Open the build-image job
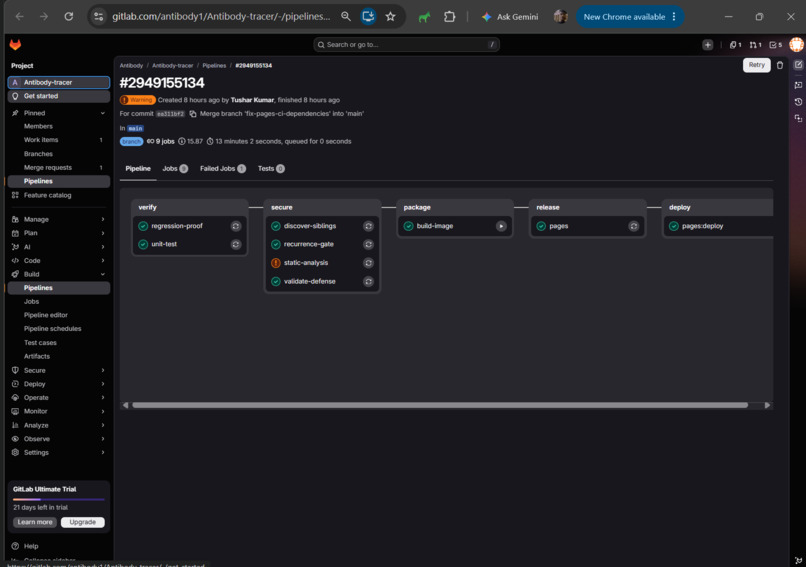Image resolution: width=806 pixels, height=567 pixels. coord(434,226)
